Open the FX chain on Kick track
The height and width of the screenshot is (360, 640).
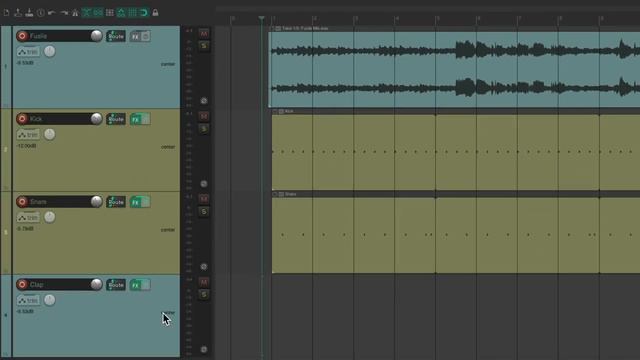click(136, 119)
